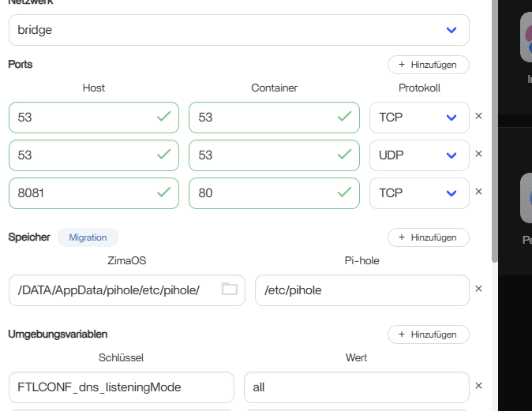Click Hinzufügen button in Speicher section
Image resolution: width=532 pixels, height=411 pixels.
(428, 237)
